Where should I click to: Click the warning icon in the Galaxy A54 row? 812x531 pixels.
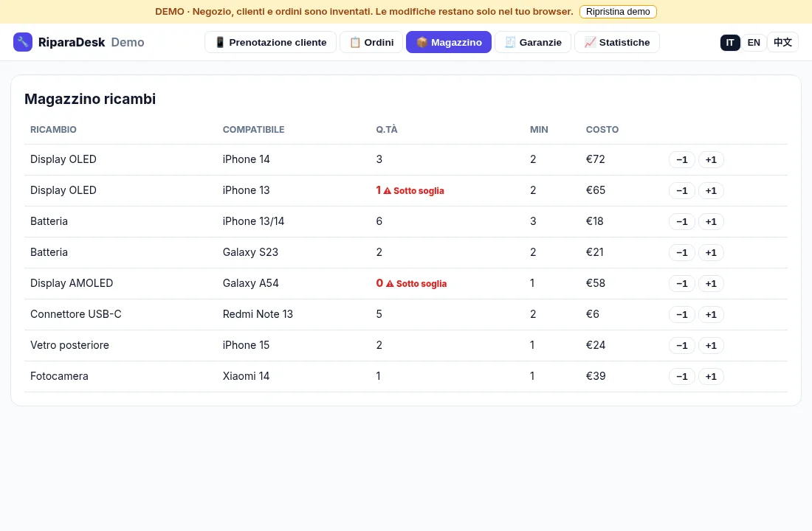click(x=390, y=284)
